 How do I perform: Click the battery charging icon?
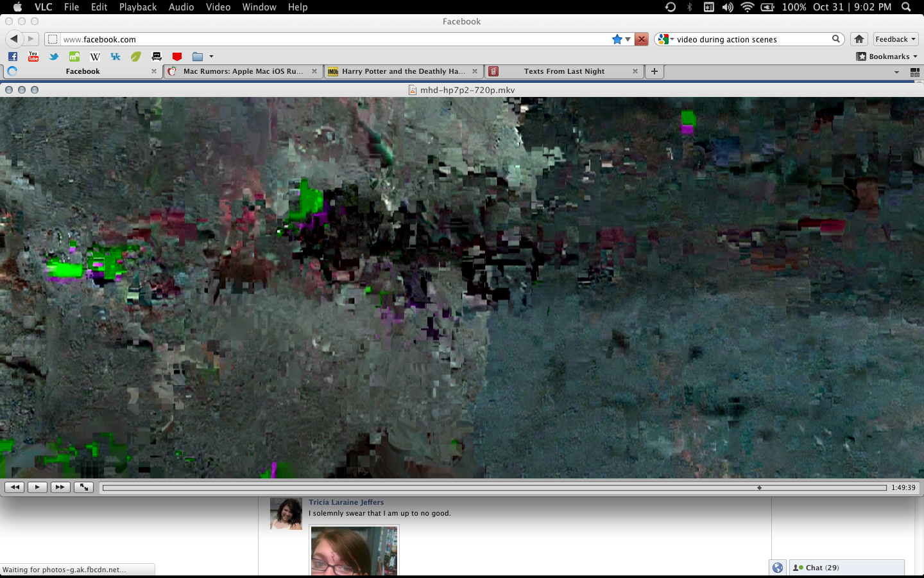coord(767,7)
